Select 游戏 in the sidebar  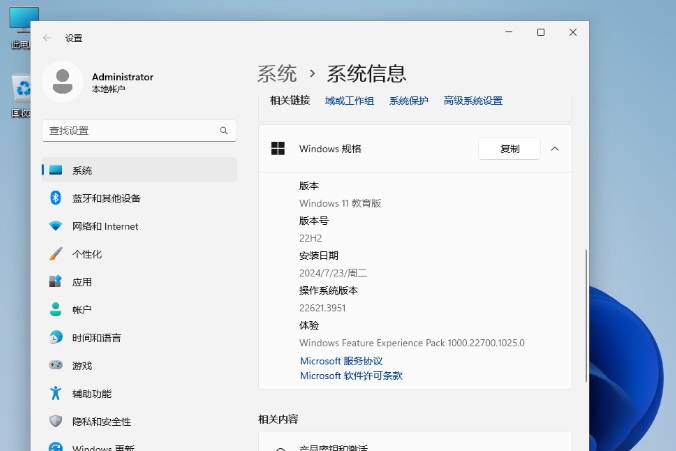click(82, 366)
